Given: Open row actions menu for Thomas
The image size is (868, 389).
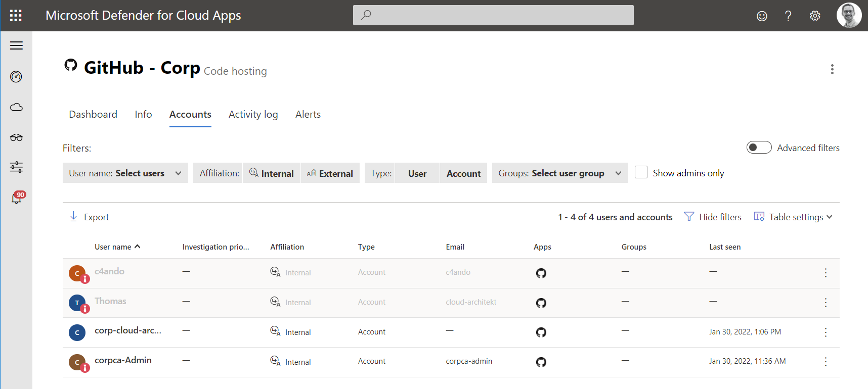Looking at the screenshot, I should tap(826, 303).
